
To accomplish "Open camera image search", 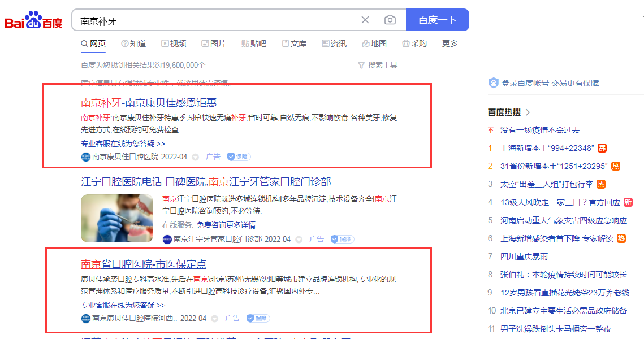I will 390,20.
